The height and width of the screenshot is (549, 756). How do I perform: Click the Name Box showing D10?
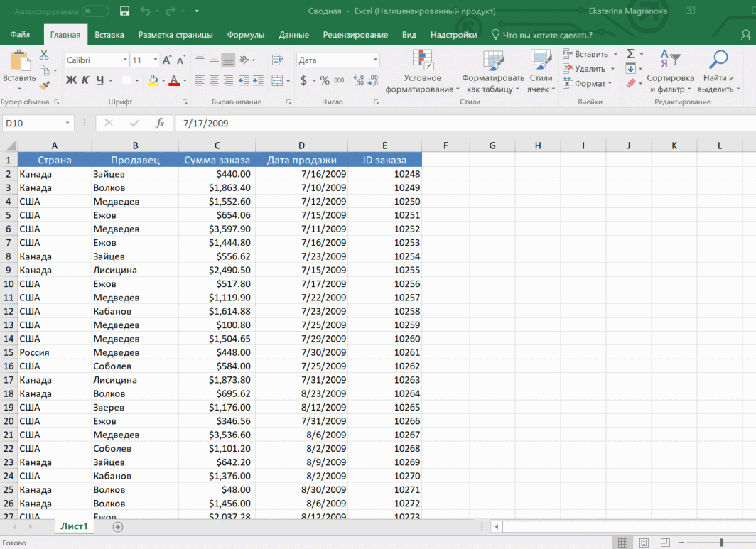pos(33,123)
